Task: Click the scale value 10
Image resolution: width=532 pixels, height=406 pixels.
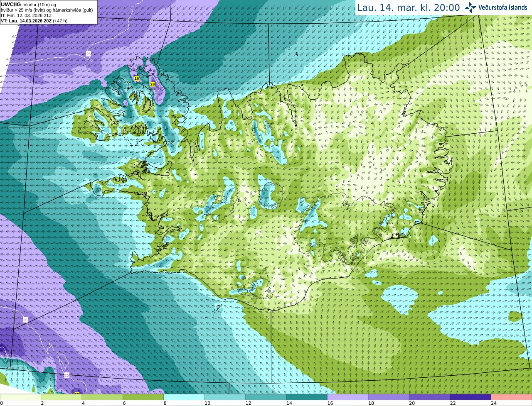Action: (207, 403)
